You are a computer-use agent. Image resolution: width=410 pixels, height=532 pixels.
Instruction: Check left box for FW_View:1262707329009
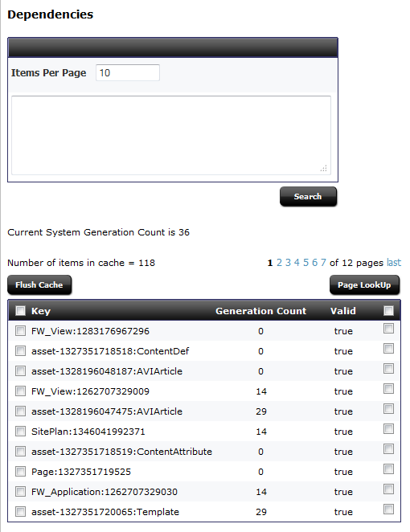tap(20, 391)
